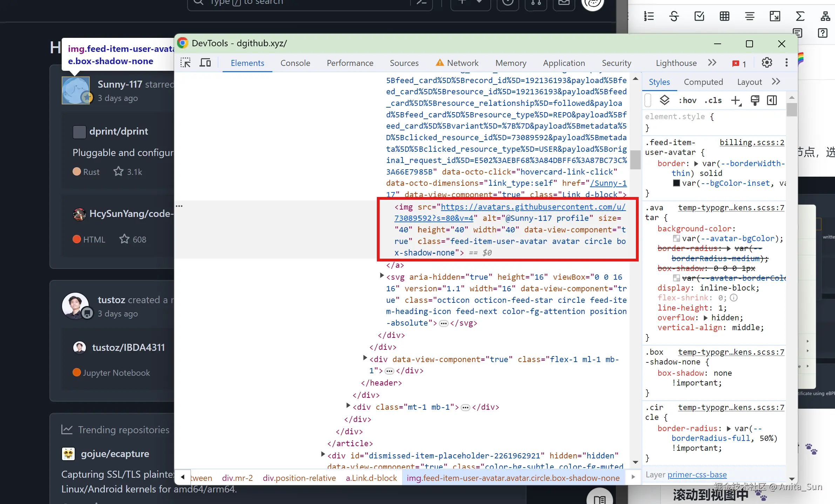The height and width of the screenshot is (504, 835).
Task: Click the --bgColor-inset black color swatch
Action: pyautogui.click(x=677, y=183)
